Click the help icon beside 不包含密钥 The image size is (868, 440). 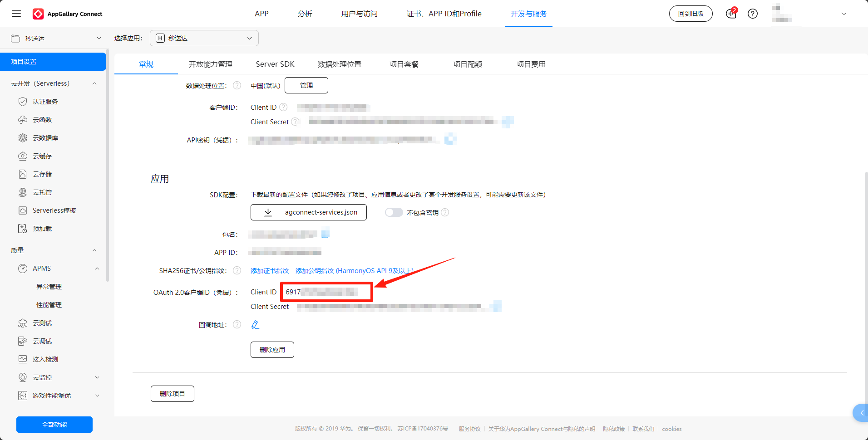coord(445,212)
